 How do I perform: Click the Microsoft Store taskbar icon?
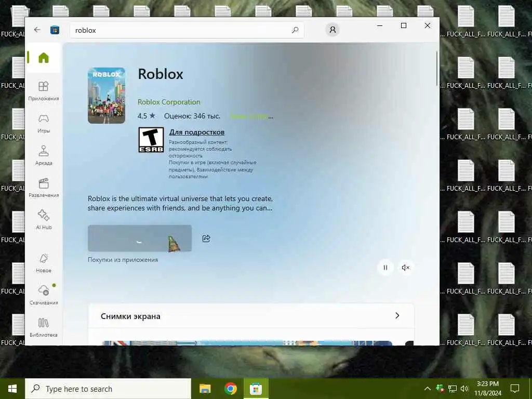coord(256,389)
